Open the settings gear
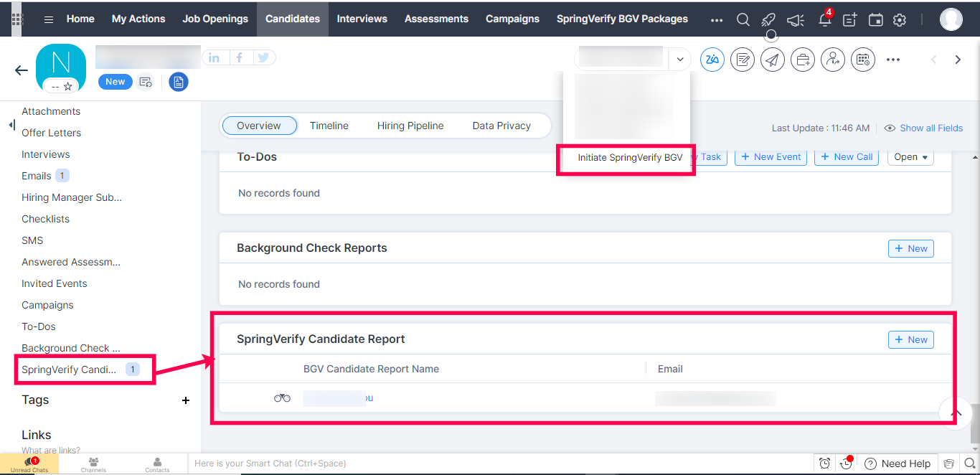The width and height of the screenshot is (980, 475). (x=900, y=19)
